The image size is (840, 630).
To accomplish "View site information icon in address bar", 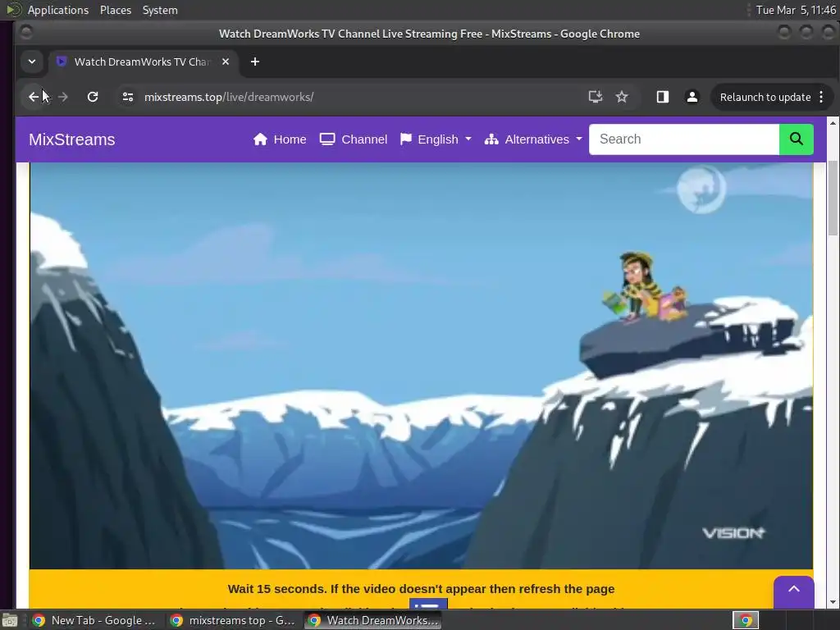I will pyautogui.click(x=127, y=97).
